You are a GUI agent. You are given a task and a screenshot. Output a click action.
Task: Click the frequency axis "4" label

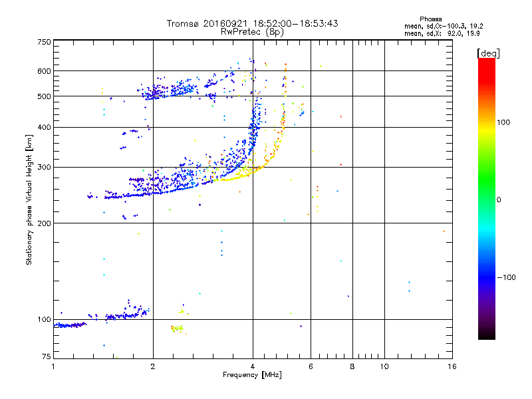pos(253,366)
